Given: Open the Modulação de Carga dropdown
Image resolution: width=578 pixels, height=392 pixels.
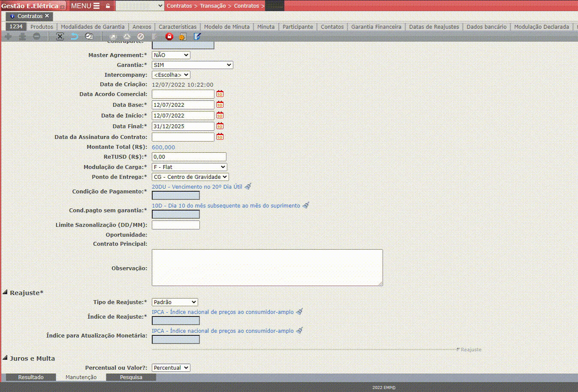Looking at the screenshot, I should point(189,167).
